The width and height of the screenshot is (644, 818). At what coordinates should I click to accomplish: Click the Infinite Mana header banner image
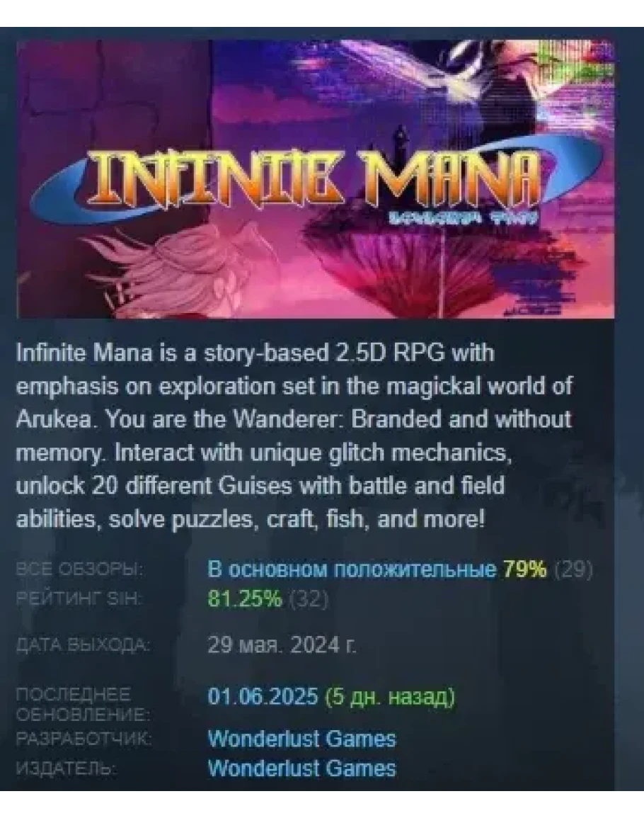click(x=315, y=178)
